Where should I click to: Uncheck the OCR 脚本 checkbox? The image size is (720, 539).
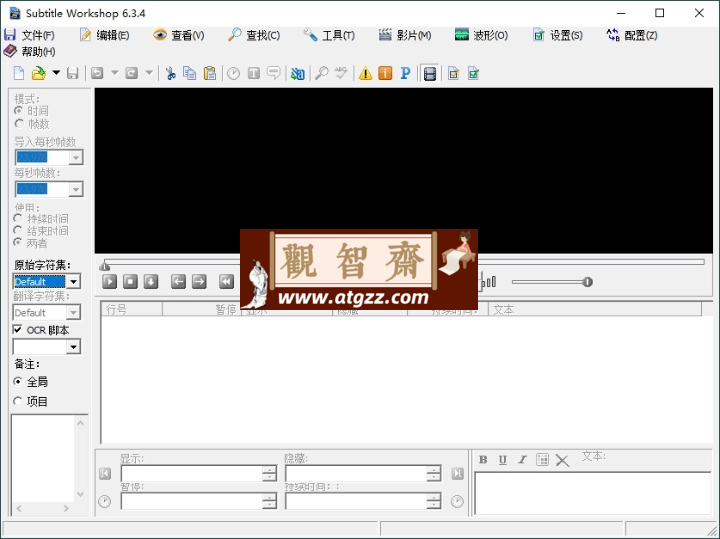click(x=17, y=330)
